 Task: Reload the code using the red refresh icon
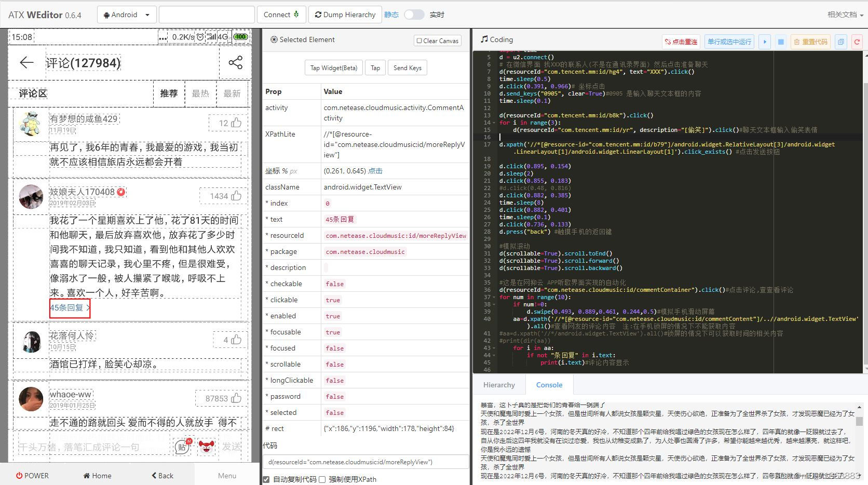coord(857,42)
